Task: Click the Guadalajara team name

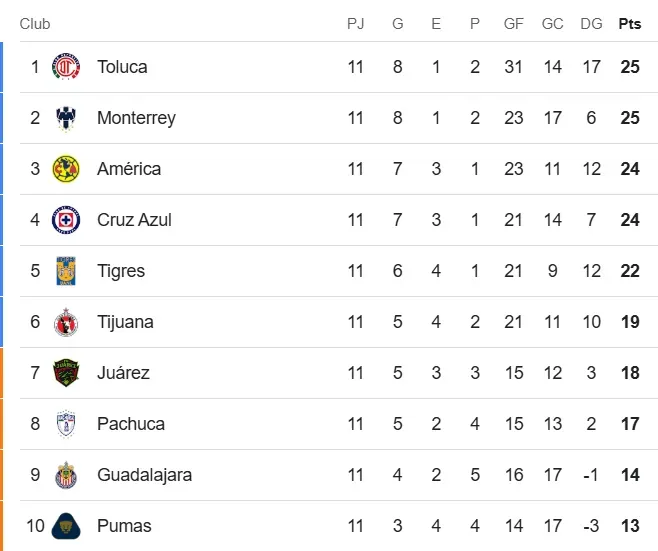Action: [144, 475]
